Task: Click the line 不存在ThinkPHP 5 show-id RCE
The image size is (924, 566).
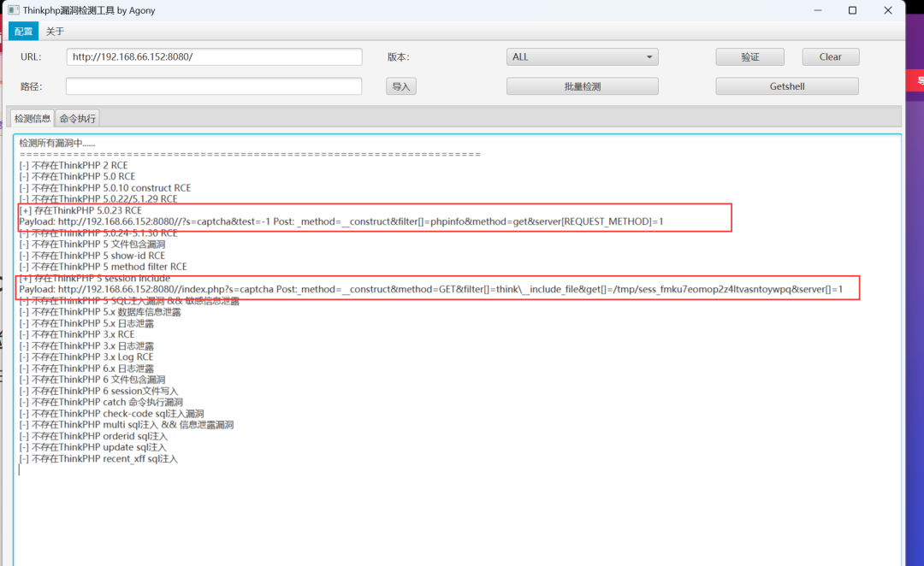Action: coord(92,256)
